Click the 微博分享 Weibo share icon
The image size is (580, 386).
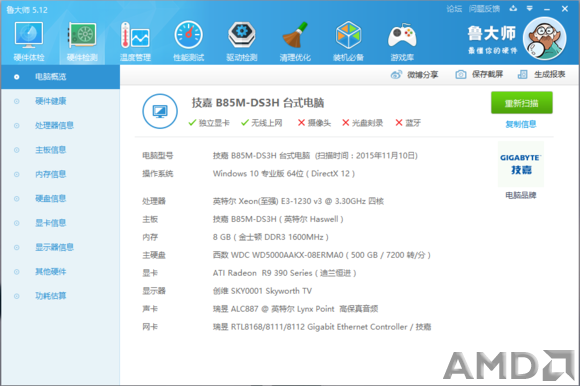[396, 75]
